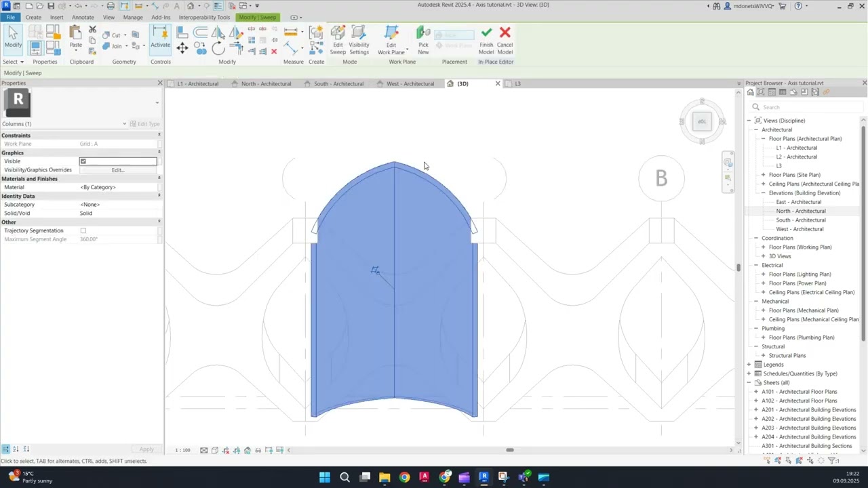
Task: Collapse Elevations (Building Elevation) node
Action: tap(764, 192)
